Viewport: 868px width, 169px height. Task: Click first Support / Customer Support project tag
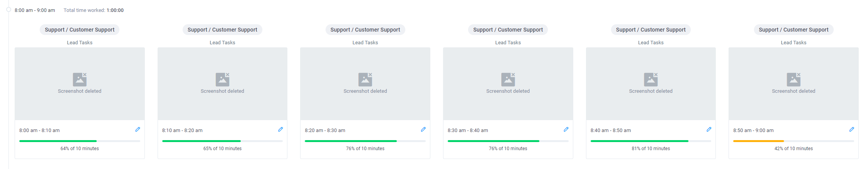pos(80,30)
